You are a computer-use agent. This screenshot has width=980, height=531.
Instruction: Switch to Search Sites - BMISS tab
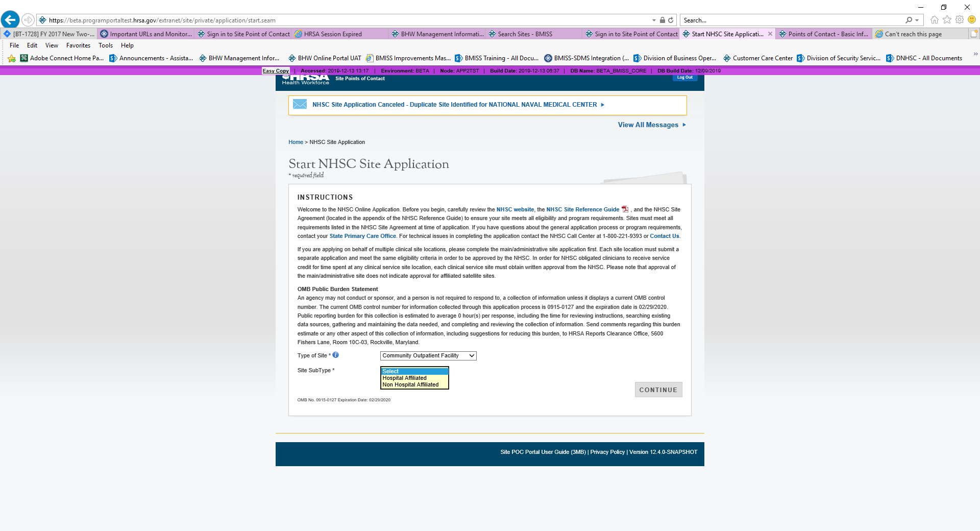coord(525,34)
